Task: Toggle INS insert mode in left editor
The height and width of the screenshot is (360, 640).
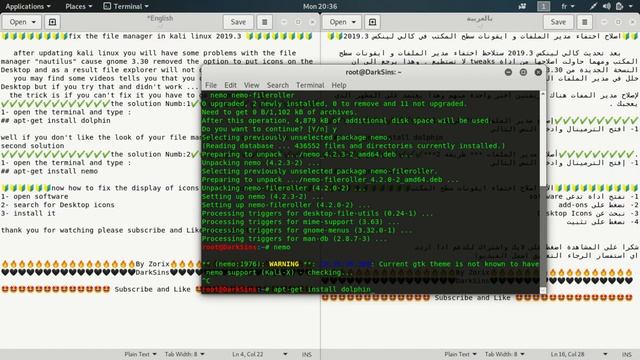Action: point(307,355)
